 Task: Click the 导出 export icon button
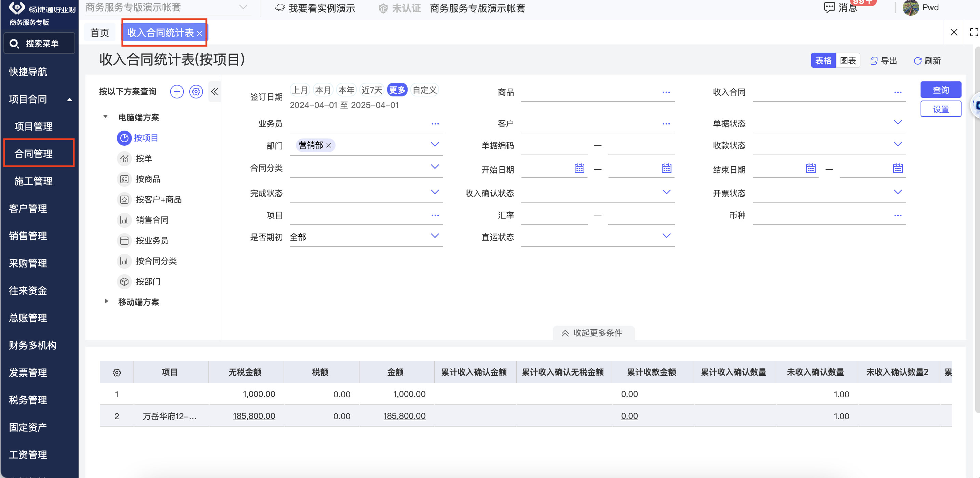click(x=883, y=61)
